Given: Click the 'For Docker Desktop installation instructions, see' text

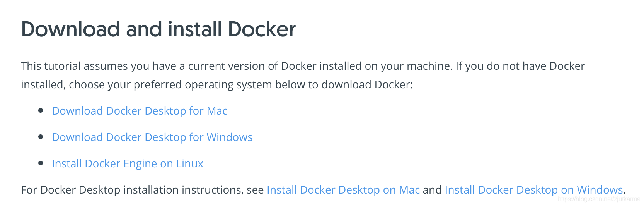Looking at the screenshot, I should (143, 190).
